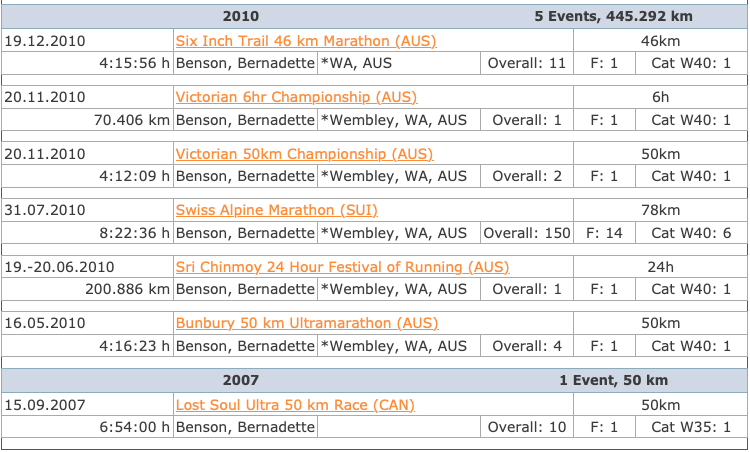
Task: Open Lost Soul Ultra 50 km Race link
Action: coord(295,405)
